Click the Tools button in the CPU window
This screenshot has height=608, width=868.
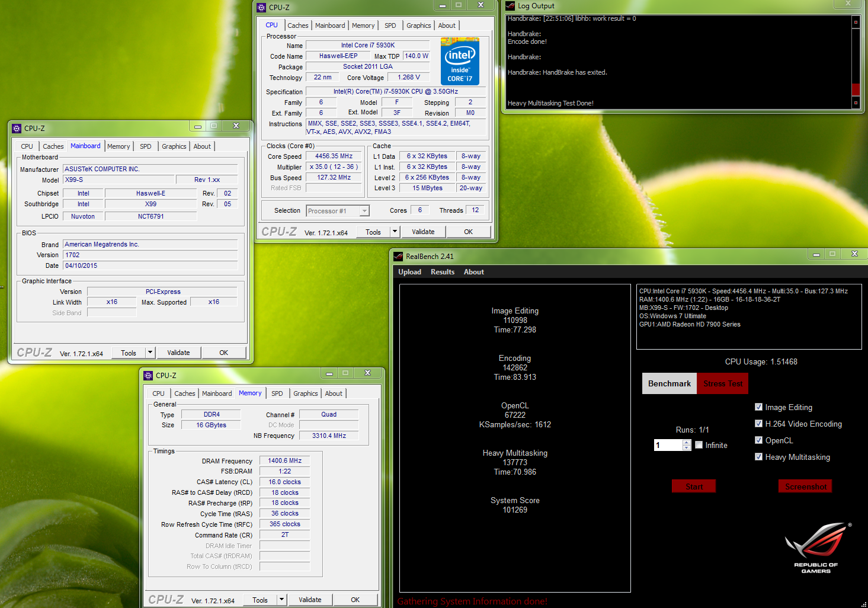click(x=373, y=232)
